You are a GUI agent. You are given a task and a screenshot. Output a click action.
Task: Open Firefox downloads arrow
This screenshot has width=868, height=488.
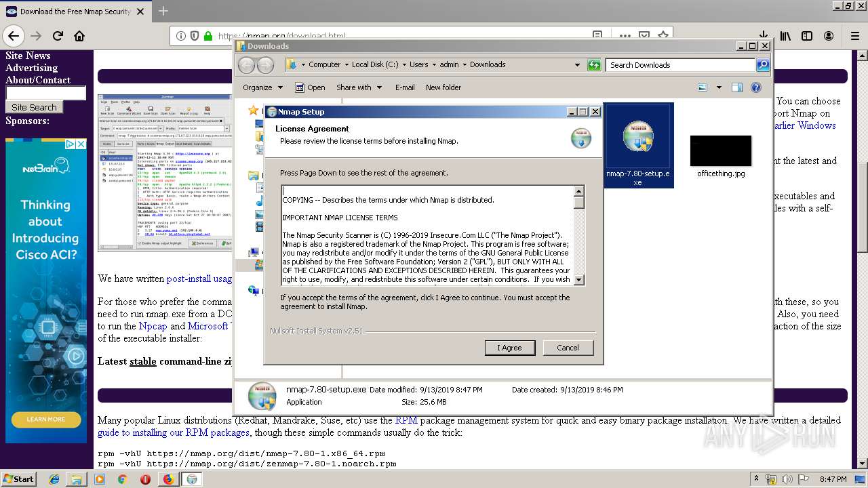tap(764, 36)
